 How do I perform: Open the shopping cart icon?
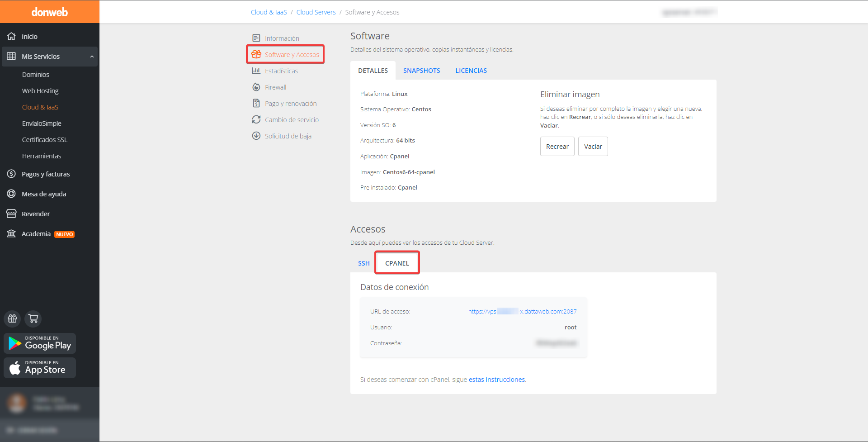[33, 318]
